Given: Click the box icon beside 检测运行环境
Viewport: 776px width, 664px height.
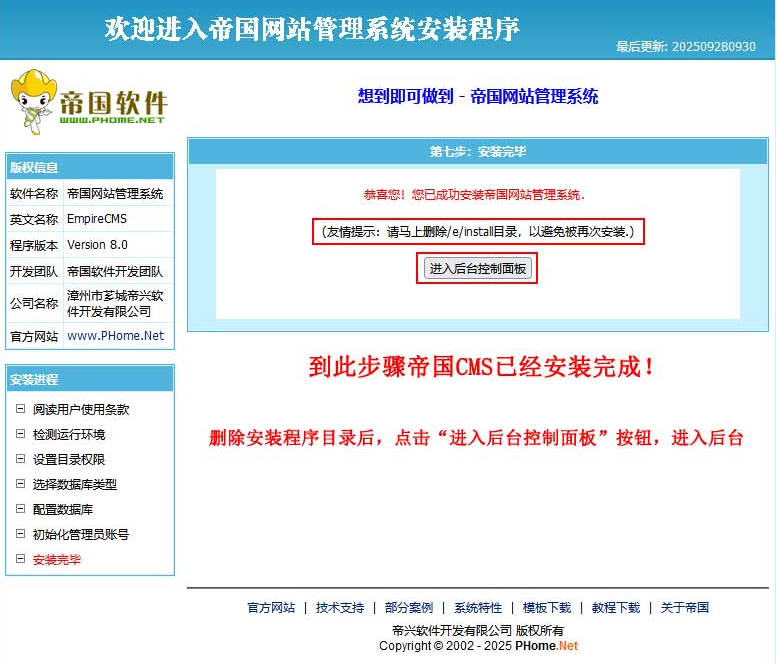Looking at the screenshot, I should pos(20,434).
